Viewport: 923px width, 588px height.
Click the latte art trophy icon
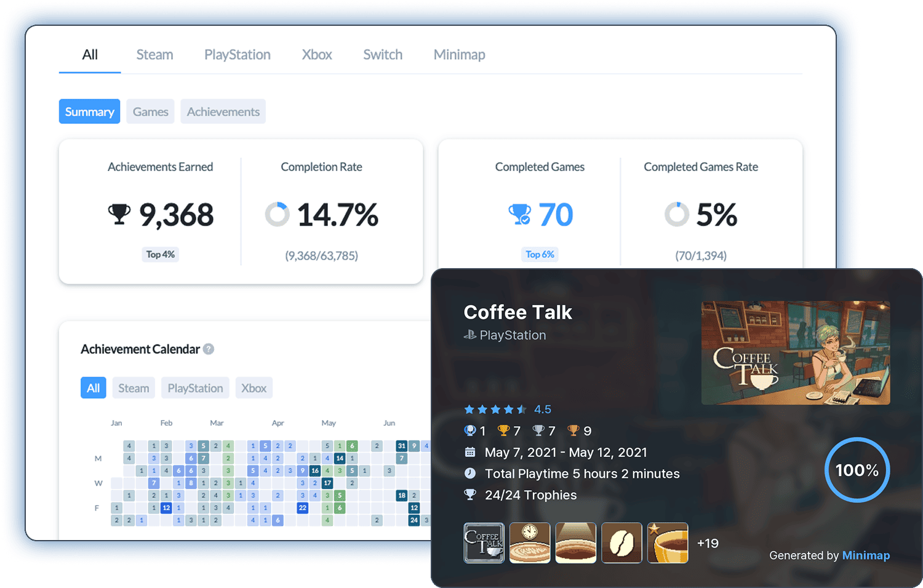point(576,543)
